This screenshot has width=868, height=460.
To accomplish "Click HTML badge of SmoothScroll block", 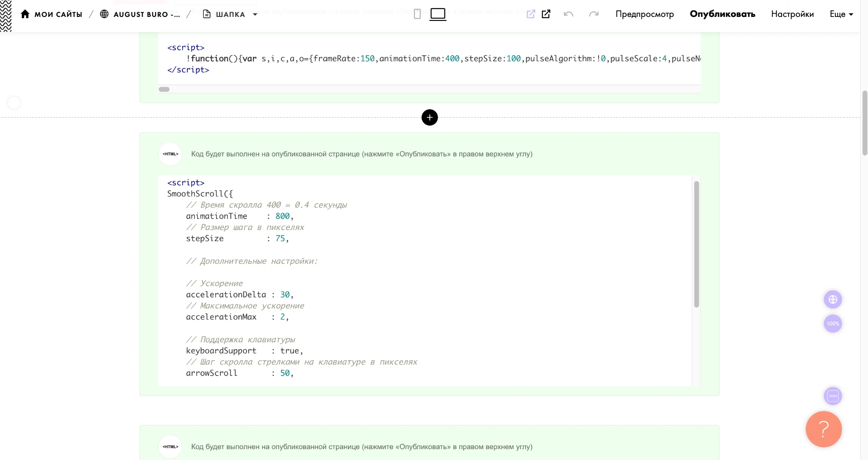I will pyautogui.click(x=170, y=154).
